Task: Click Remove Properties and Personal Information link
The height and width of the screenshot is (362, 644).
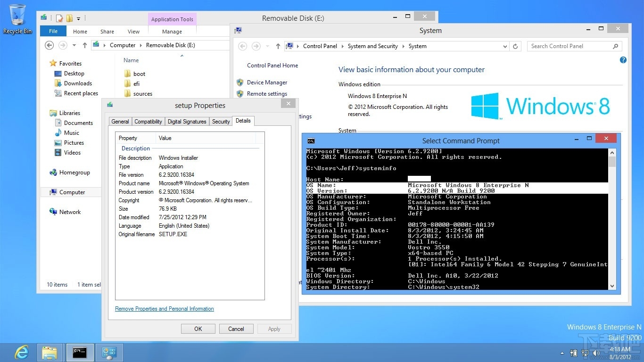Action: 164,309
